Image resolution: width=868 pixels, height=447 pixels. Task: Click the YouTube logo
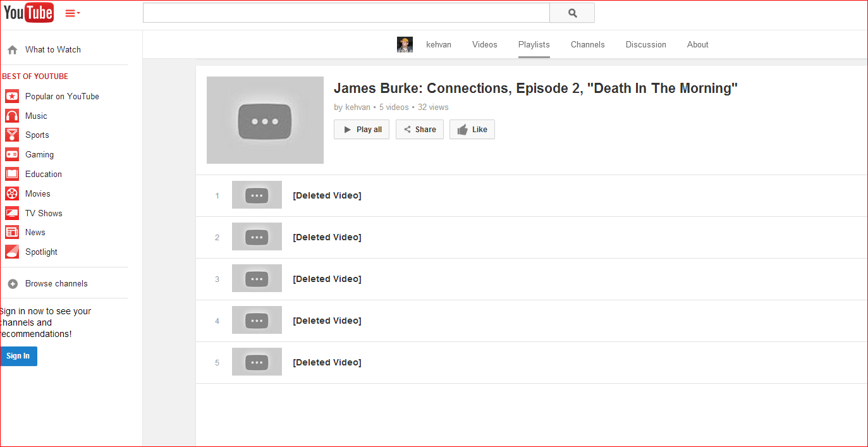(28, 13)
